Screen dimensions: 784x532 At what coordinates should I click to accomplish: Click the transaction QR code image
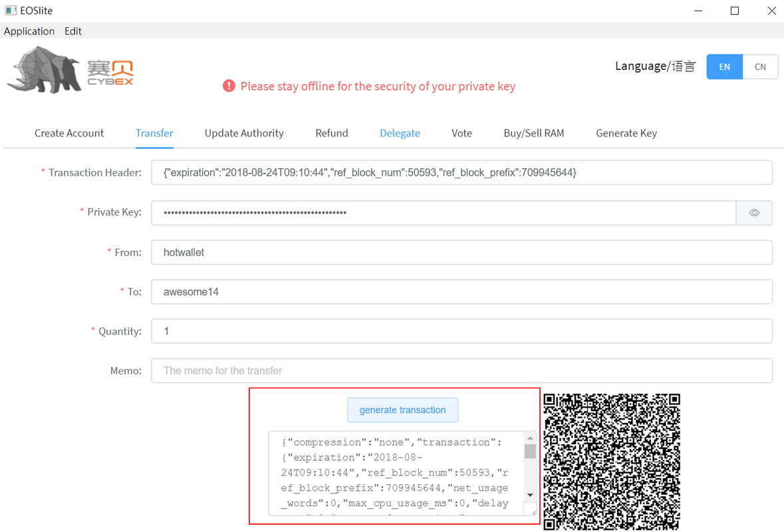click(612, 462)
